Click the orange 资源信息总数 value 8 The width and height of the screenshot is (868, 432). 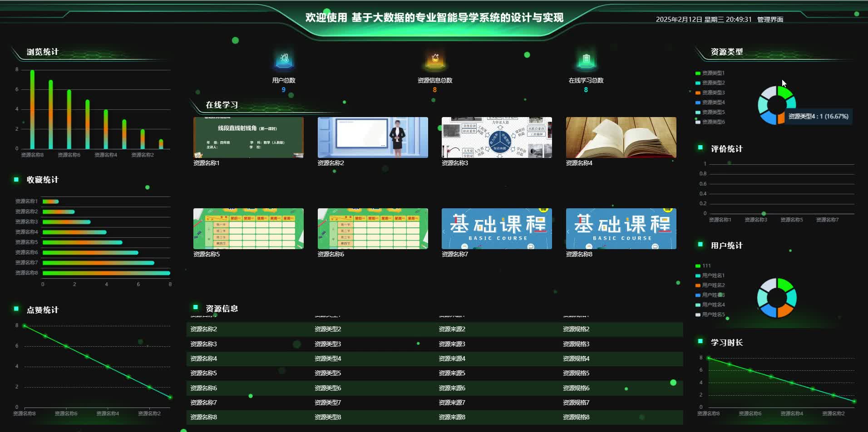click(435, 90)
